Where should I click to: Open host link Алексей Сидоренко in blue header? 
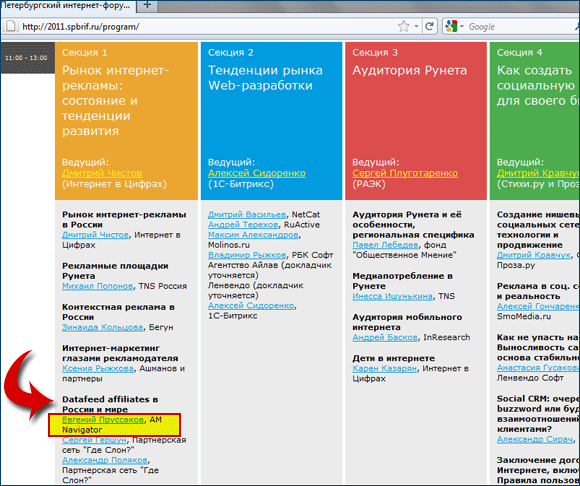click(257, 173)
